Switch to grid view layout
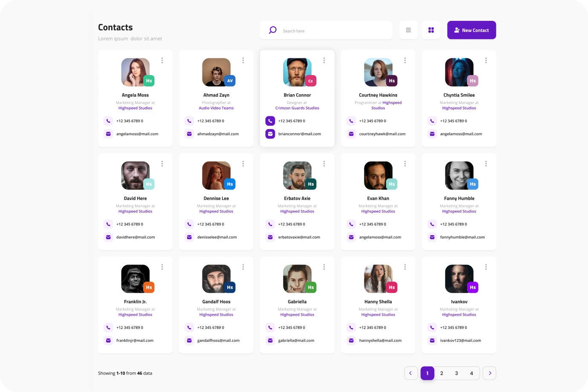Viewport: 588px width, 392px height. click(x=431, y=30)
